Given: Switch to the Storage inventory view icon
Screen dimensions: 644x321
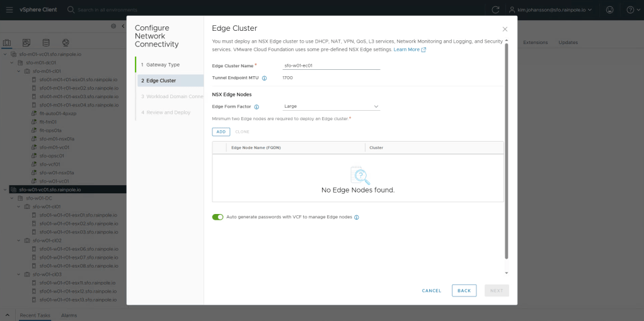Looking at the screenshot, I should pyautogui.click(x=45, y=43).
